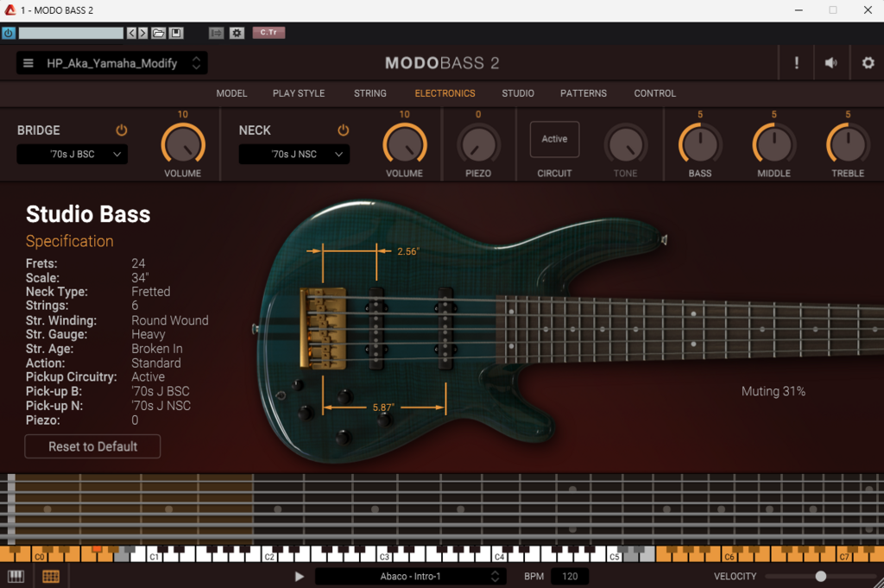Click the neck VOLUME knob
The height and width of the screenshot is (588, 884).
pyautogui.click(x=404, y=144)
